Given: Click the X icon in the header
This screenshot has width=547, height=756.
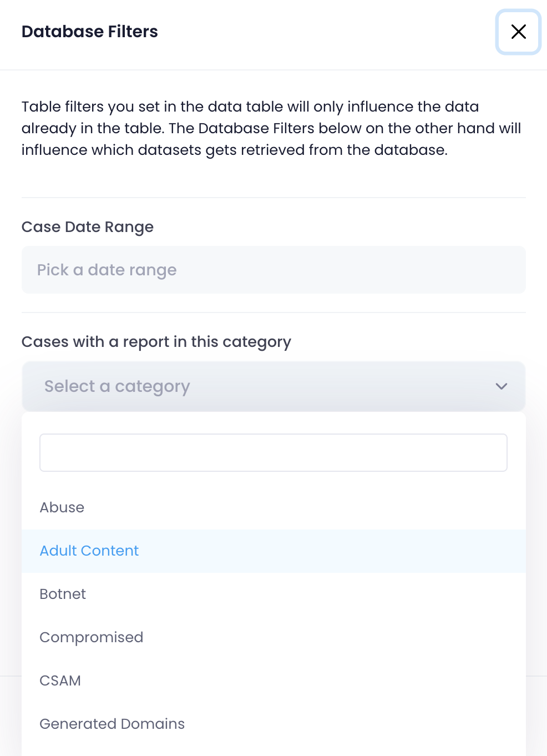Looking at the screenshot, I should coord(518,32).
